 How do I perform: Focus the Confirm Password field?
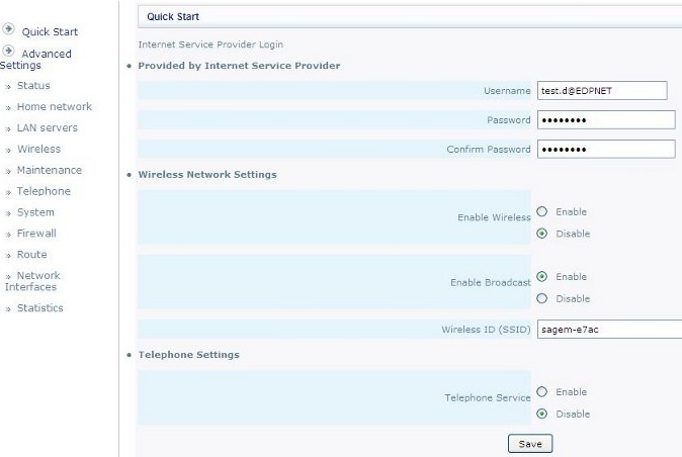click(x=606, y=149)
